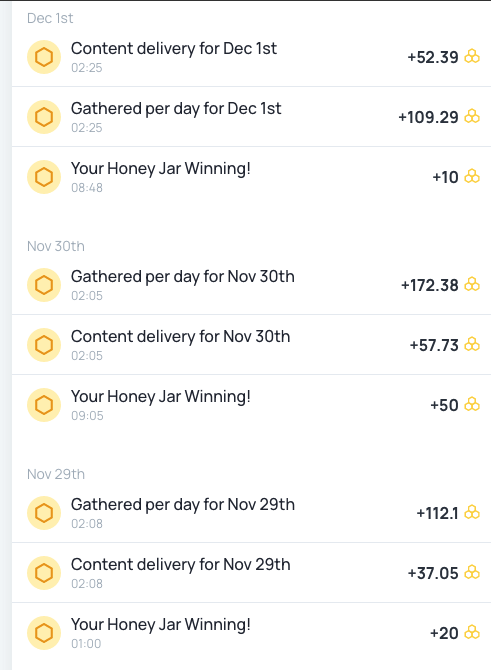Click the Nov 29th date header
491x670 pixels.
click(56, 474)
